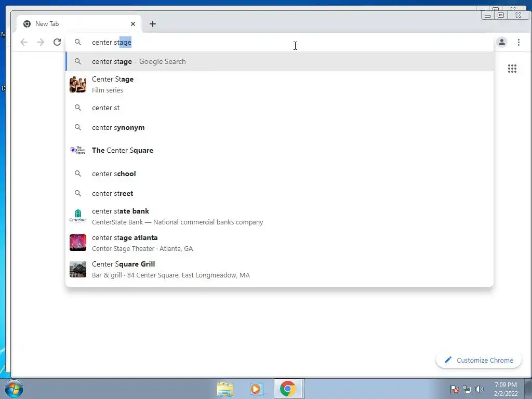
Task: Close the New Tab tab
Action: (x=133, y=24)
